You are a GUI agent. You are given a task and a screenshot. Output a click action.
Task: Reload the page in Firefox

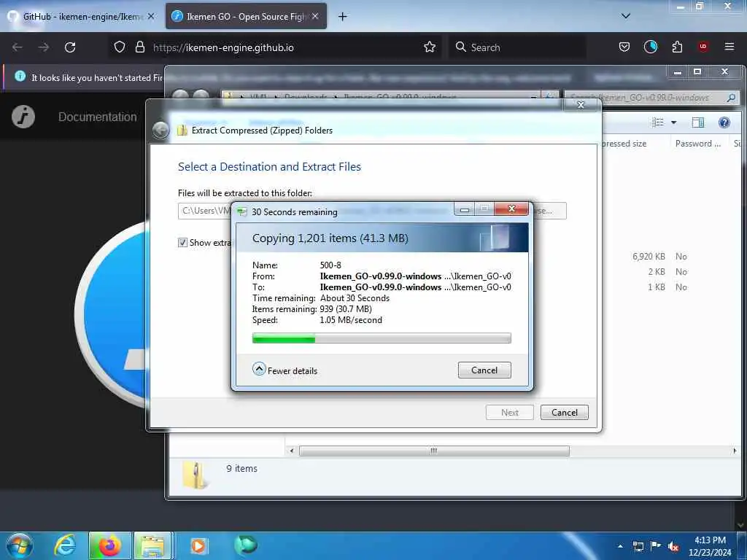tap(70, 47)
